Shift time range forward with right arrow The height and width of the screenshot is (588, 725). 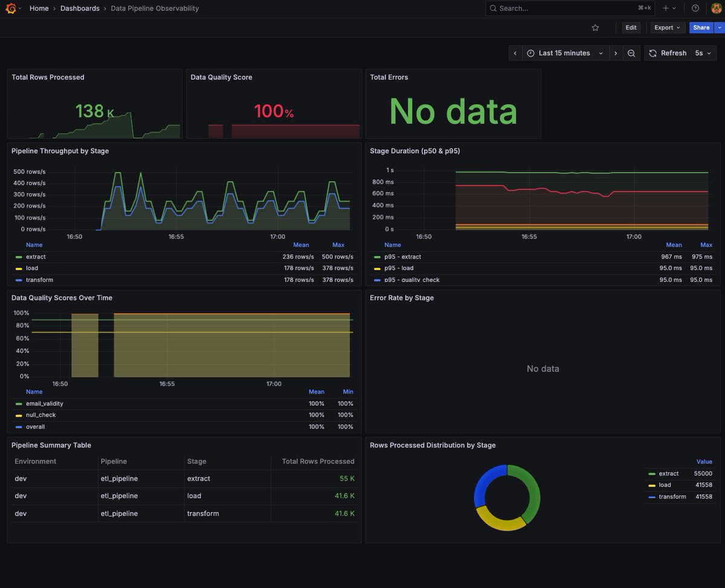[616, 53]
